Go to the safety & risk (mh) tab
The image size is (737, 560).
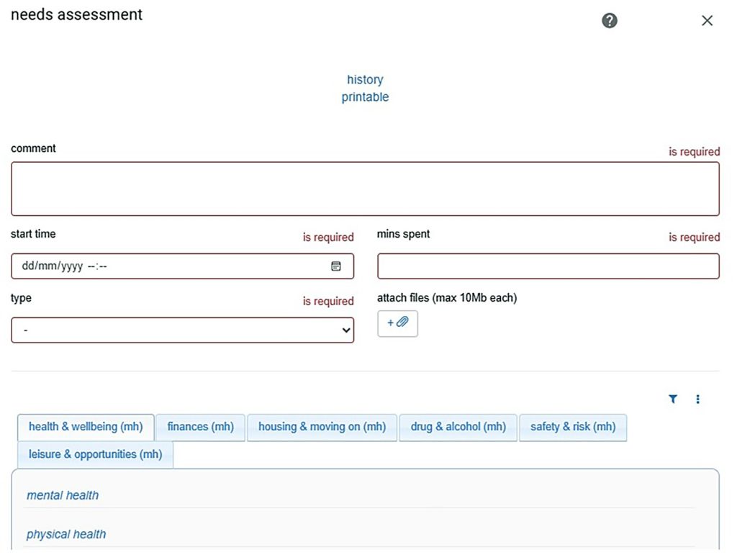(573, 427)
